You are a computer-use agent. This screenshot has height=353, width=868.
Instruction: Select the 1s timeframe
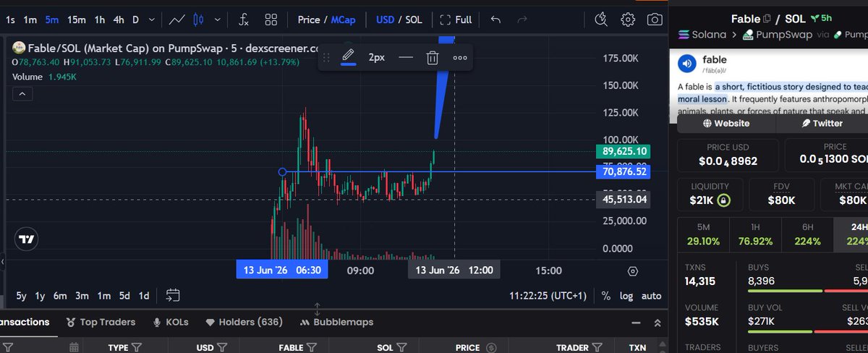(10, 20)
